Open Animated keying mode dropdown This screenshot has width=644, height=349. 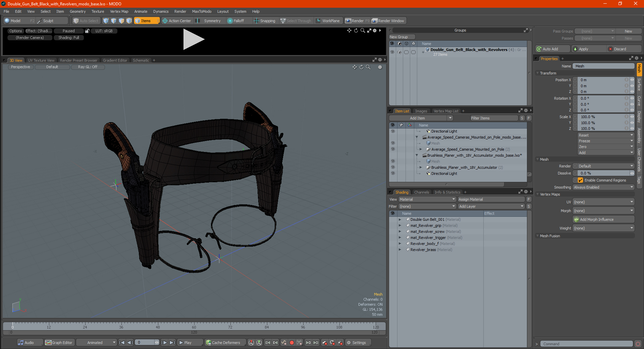pyautogui.click(x=97, y=343)
